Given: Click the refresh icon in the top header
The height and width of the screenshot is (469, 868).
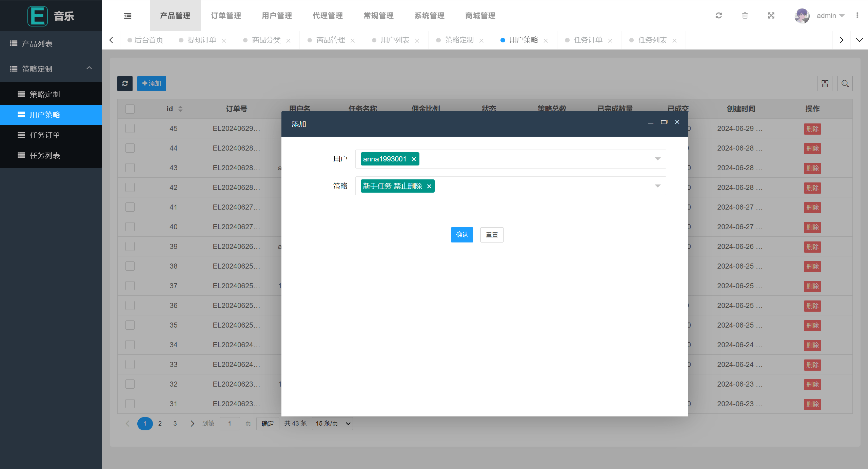Looking at the screenshot, I should 718,16.
